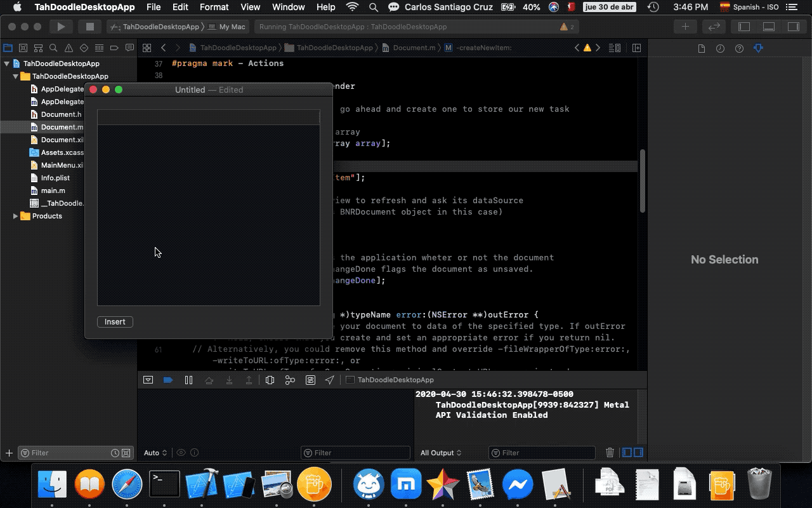The height and width of the screenshot is (508, 812).
Task: Toggle the Navigator panel visibility
Action: 744,27
